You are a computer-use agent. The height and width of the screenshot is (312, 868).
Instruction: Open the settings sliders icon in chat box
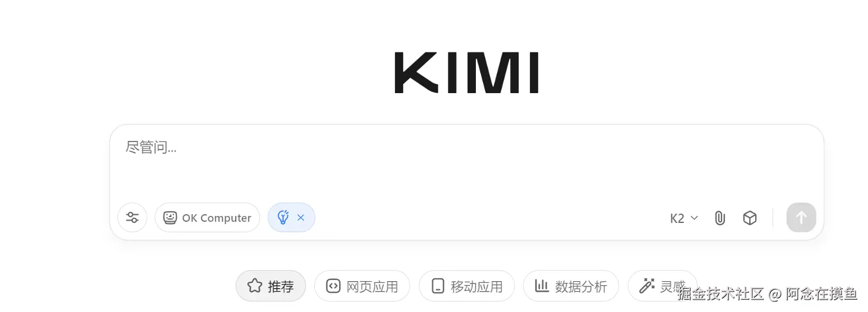pos(133,218)
